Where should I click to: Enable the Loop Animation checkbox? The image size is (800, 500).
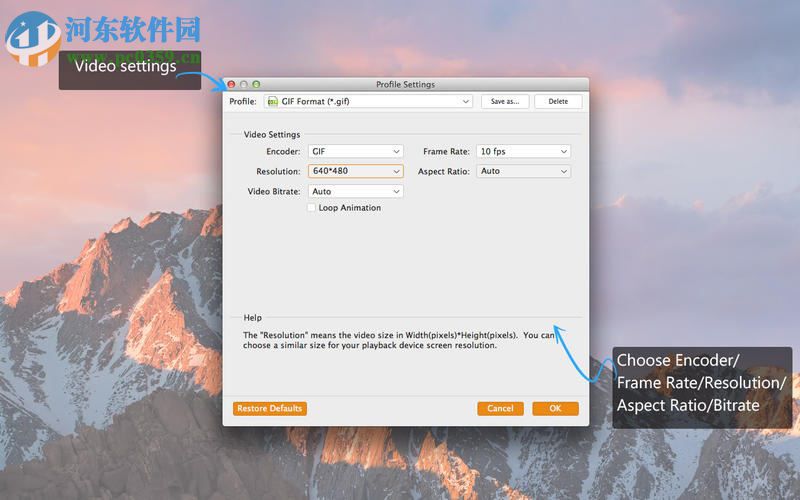(x=311, y=208)
